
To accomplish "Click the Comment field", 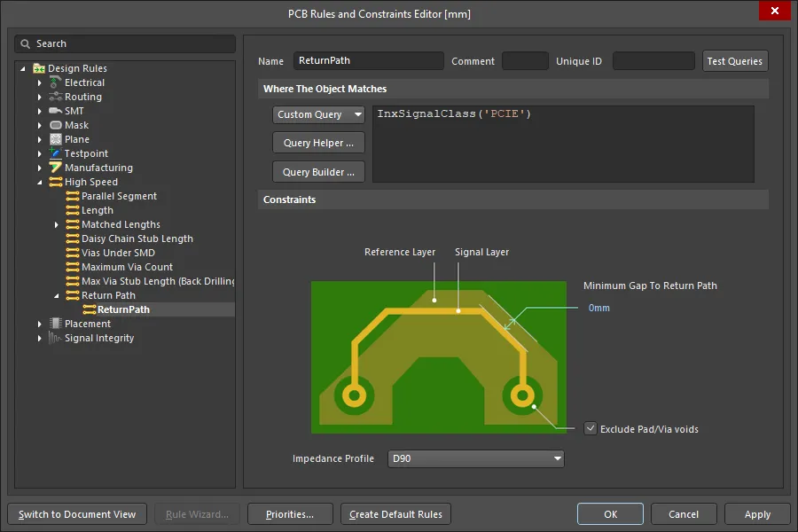I will pyautogui.click(x=525, y=60).
